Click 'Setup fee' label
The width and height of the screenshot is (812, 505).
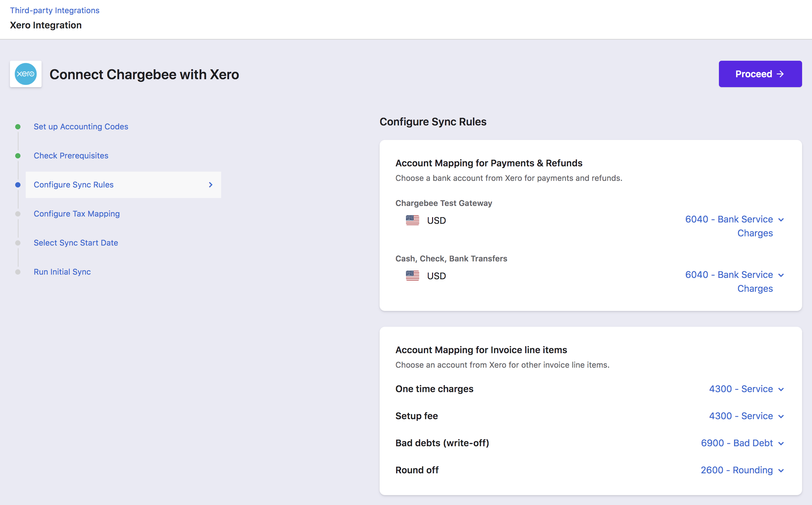tap(417, 416)
